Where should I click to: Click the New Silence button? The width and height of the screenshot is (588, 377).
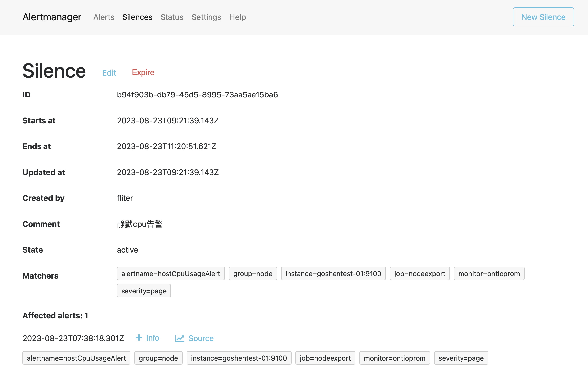tap(543, 17)
